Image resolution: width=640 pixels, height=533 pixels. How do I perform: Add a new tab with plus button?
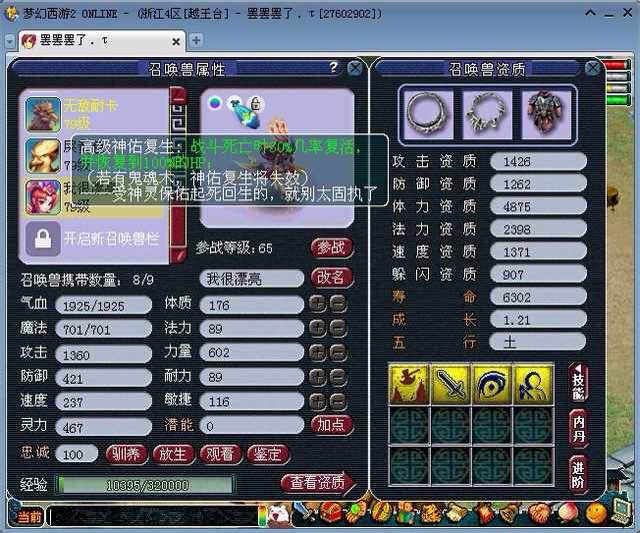click(196, 40)
